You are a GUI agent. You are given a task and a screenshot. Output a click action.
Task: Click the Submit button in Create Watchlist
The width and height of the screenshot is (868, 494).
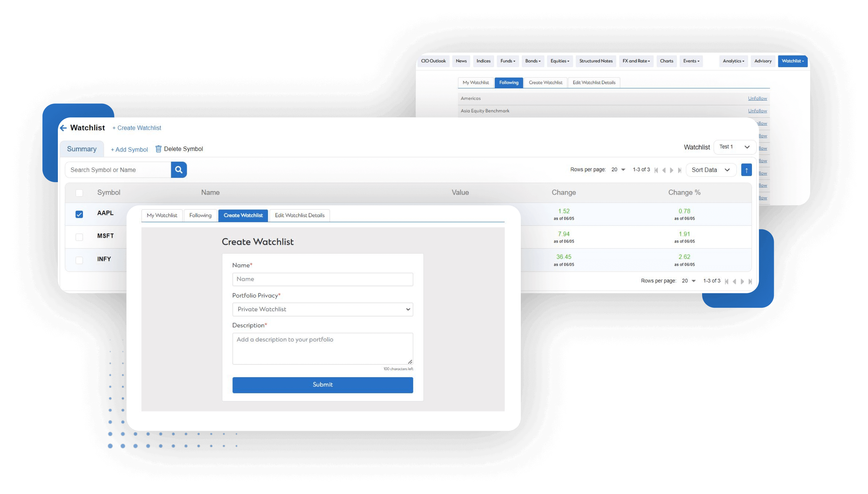point(322,384)
